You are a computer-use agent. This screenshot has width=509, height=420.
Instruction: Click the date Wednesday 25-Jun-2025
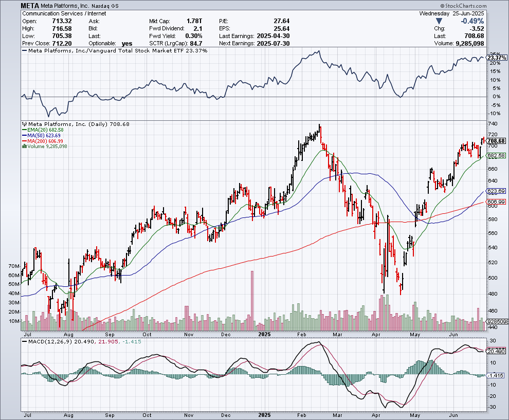(451, 14)
